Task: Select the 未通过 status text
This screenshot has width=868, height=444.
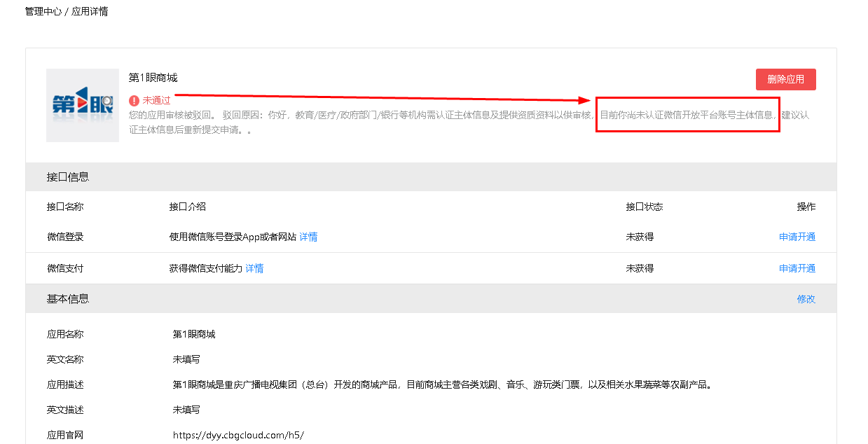Action: [x=156, y=100]
